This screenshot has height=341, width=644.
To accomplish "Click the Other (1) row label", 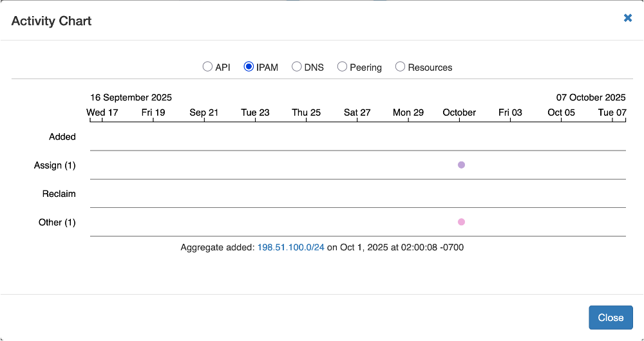I will click(57, 223).
